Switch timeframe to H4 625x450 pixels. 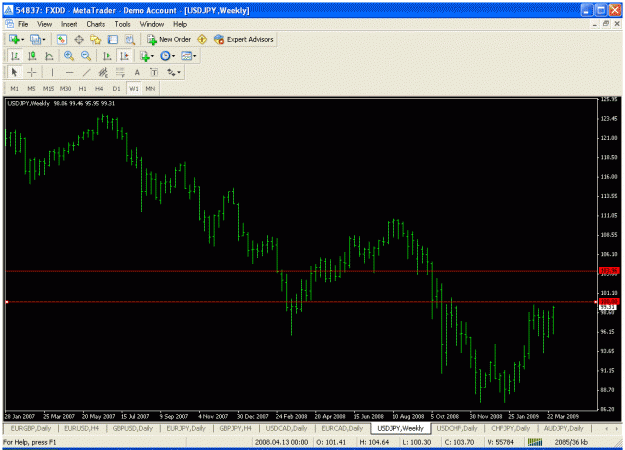coord(99,88)
